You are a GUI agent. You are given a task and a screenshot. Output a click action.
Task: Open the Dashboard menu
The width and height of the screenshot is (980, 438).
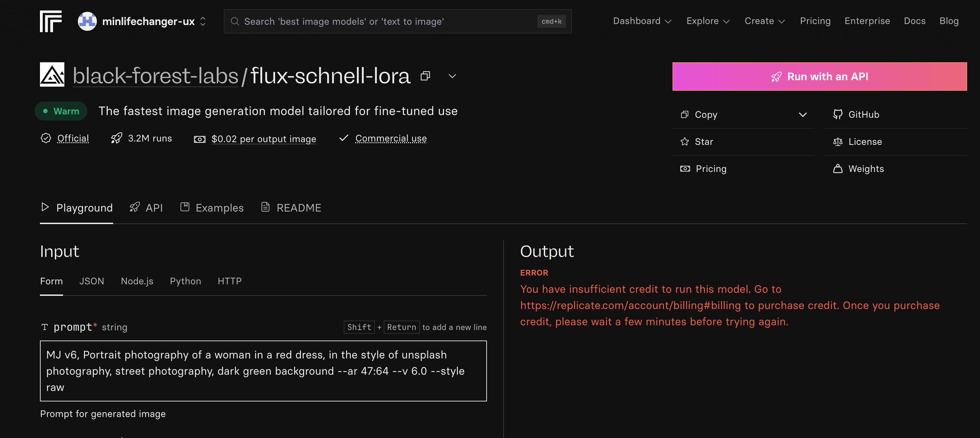click(642, 21)
